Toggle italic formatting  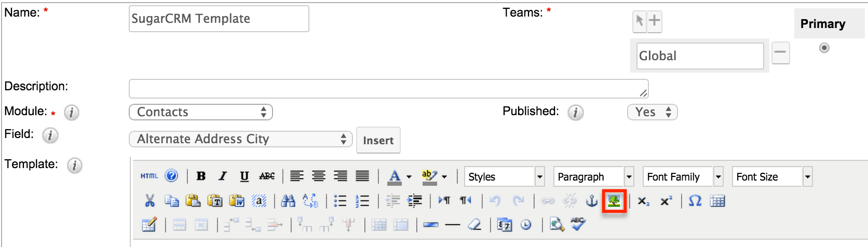[223, 176]
